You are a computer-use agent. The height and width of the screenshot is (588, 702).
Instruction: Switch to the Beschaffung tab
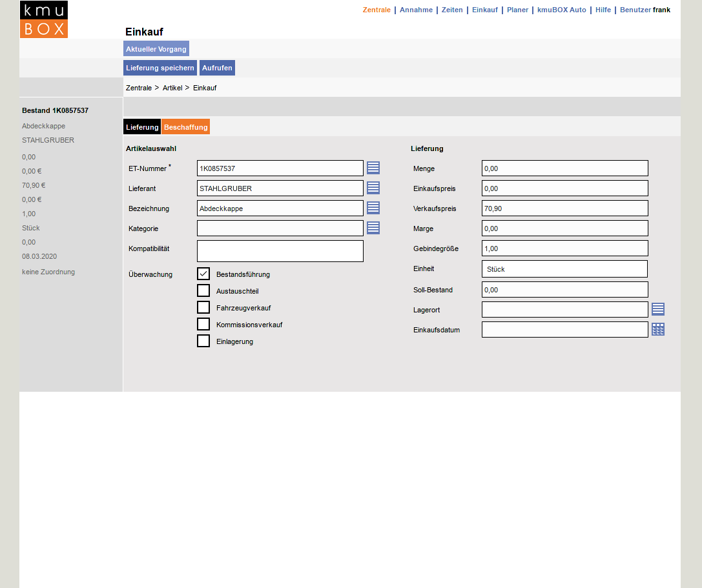pyautogui.click(x=185, y=127)
